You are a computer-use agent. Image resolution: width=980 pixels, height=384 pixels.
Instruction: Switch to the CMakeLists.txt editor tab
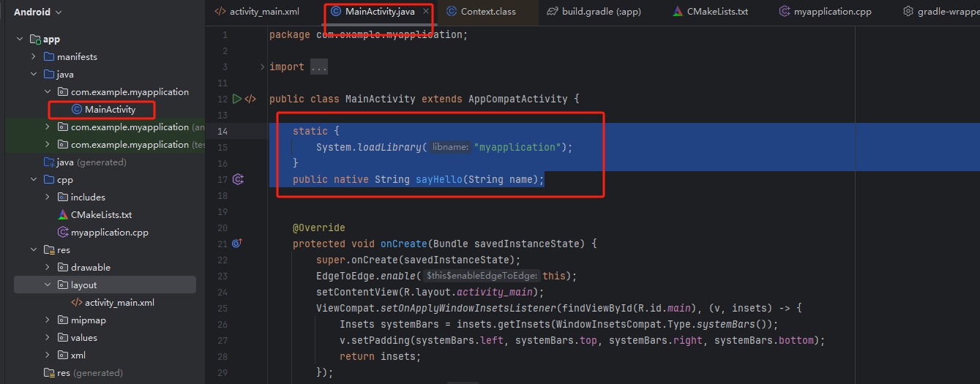(x=711, y=12)
